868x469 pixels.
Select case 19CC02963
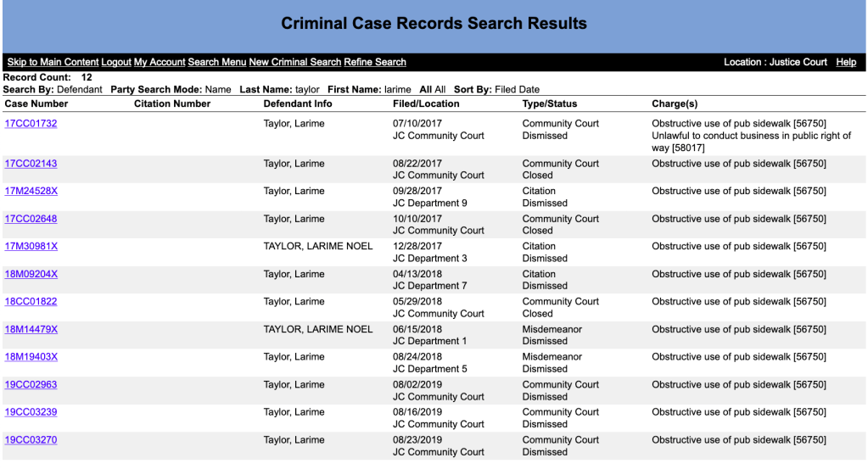(x=31, y=385)
